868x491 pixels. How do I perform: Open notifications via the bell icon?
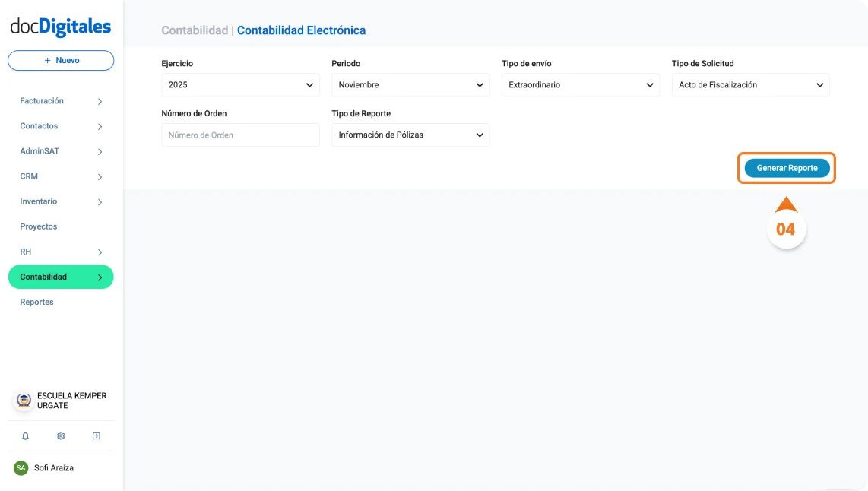coord(25,436)
